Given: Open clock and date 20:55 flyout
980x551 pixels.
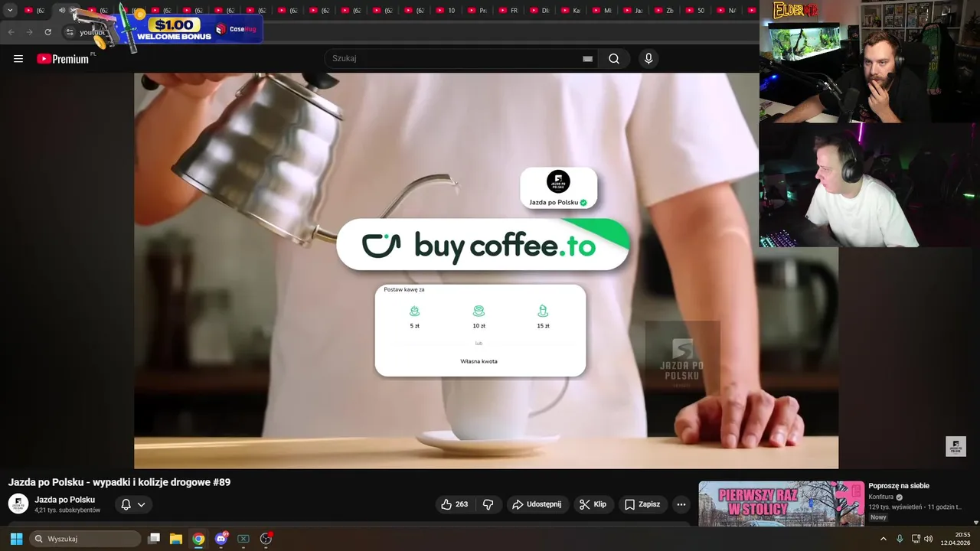Looking at the screenshot, I should pos(956,539).
